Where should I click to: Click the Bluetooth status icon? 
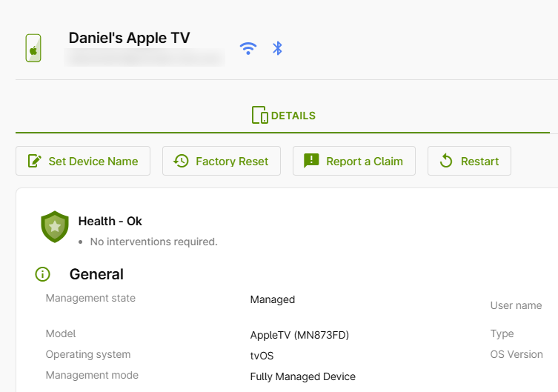pyautogui.click(x=278, y=48)
